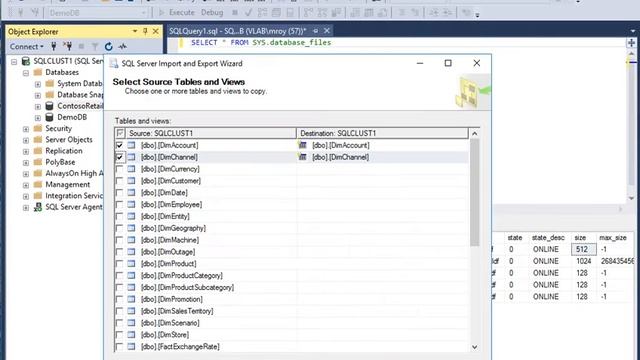Collapse the SQLCLUST1 server node
Viewport: 640px width, 360px height.
(14, 62)
